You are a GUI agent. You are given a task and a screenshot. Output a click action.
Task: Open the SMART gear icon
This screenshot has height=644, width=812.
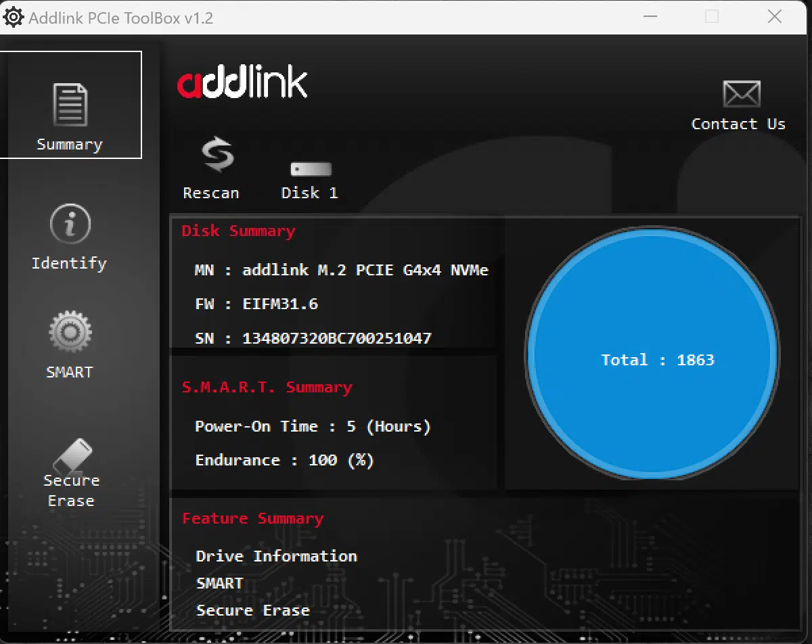[69, 331]
